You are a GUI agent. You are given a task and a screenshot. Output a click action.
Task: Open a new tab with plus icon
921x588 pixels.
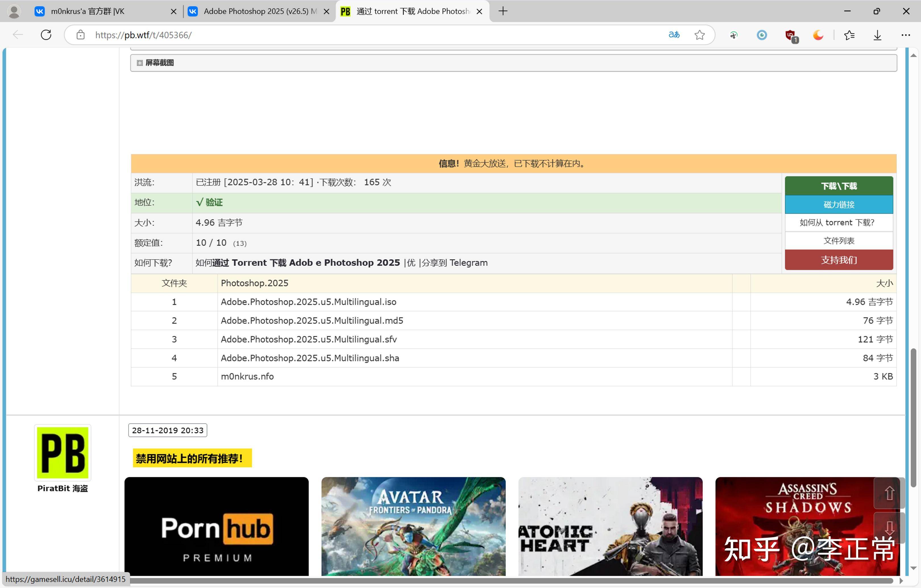(503, 11)
